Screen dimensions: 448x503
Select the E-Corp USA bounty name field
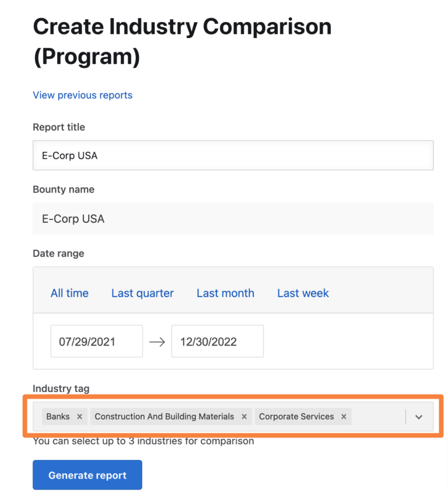tap(233, 218)
